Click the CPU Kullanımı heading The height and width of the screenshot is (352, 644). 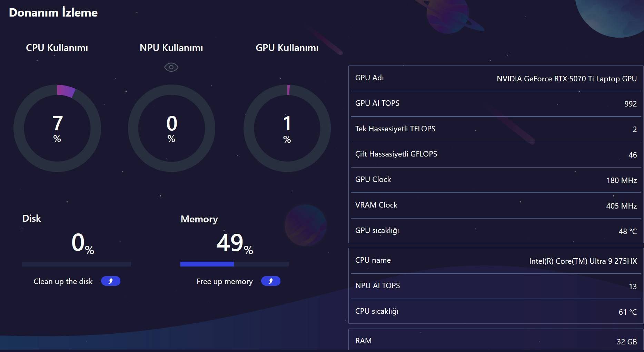(57, 48)
